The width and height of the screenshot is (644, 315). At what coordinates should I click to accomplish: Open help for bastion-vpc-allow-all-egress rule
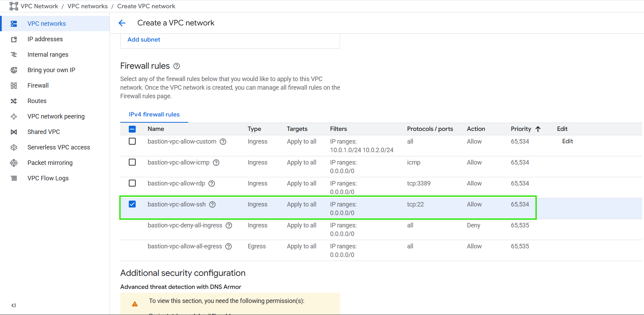click(228, 246)
